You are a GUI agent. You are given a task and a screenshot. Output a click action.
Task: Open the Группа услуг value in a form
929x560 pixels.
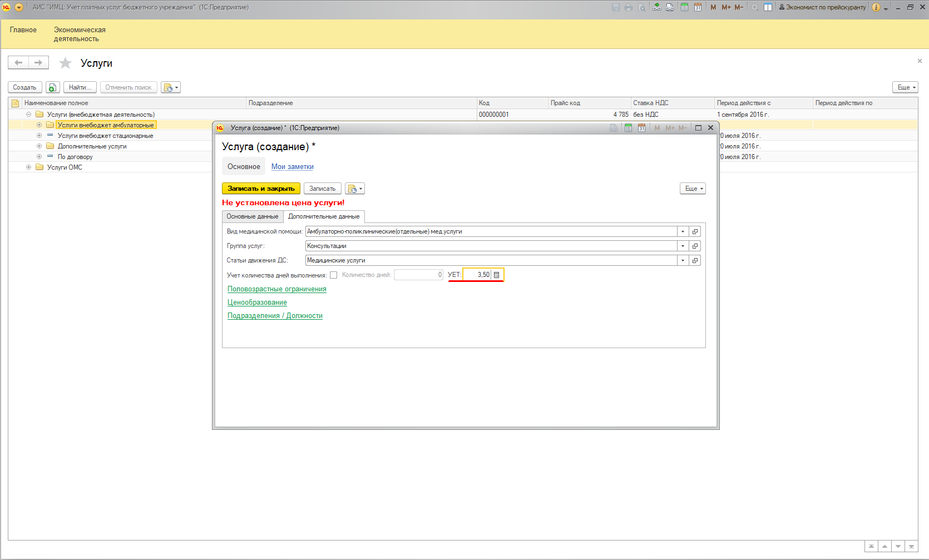[x=695, y=246]
